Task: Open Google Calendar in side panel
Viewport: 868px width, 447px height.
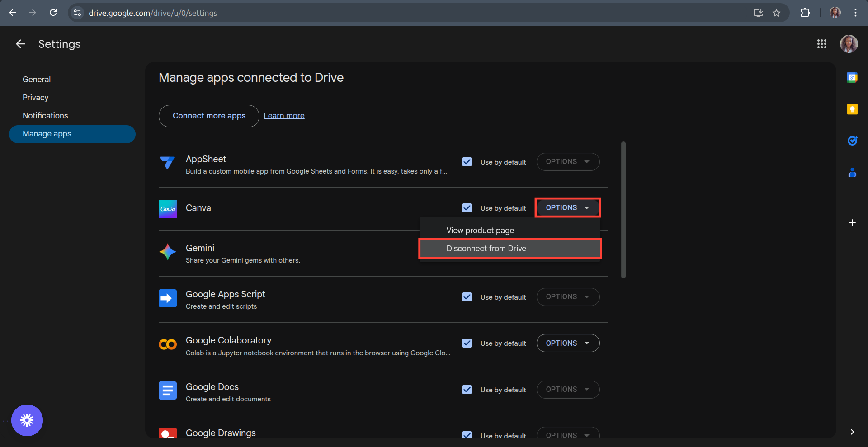Action: (x=852, y=78)
